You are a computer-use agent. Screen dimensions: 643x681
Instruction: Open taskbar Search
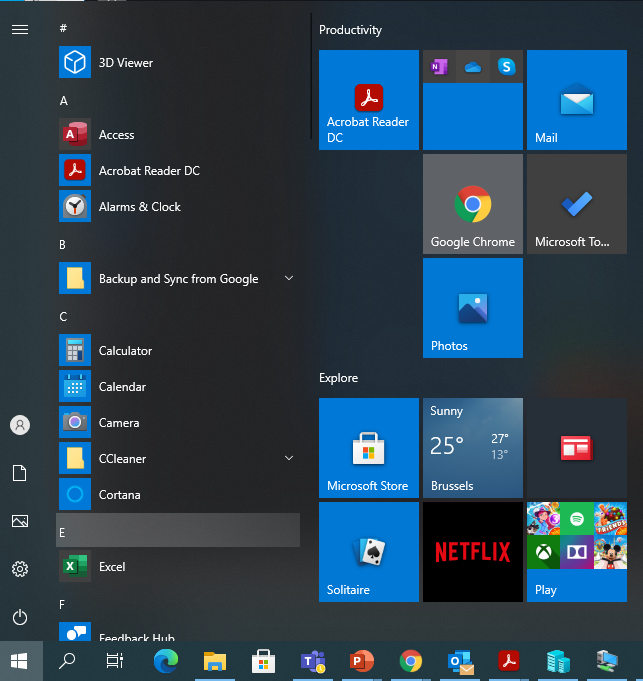67,661
